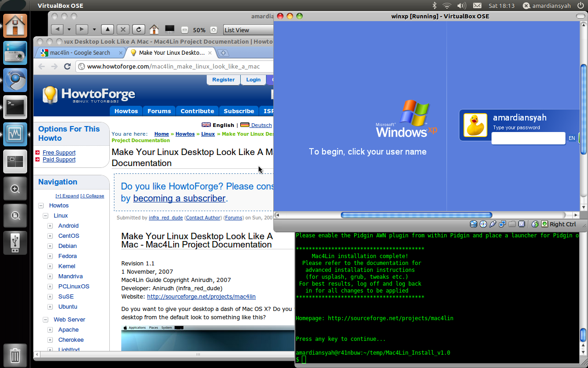Image resolution: width=588 pixels, height=368 pixels.
Task: Launch the camera screenshot app in dock
Action: (x=15, y=53)
